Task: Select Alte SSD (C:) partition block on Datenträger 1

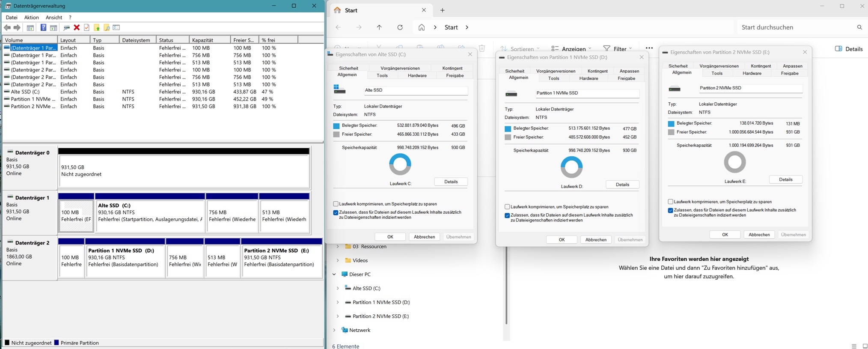Action: (x=150, y=212)
